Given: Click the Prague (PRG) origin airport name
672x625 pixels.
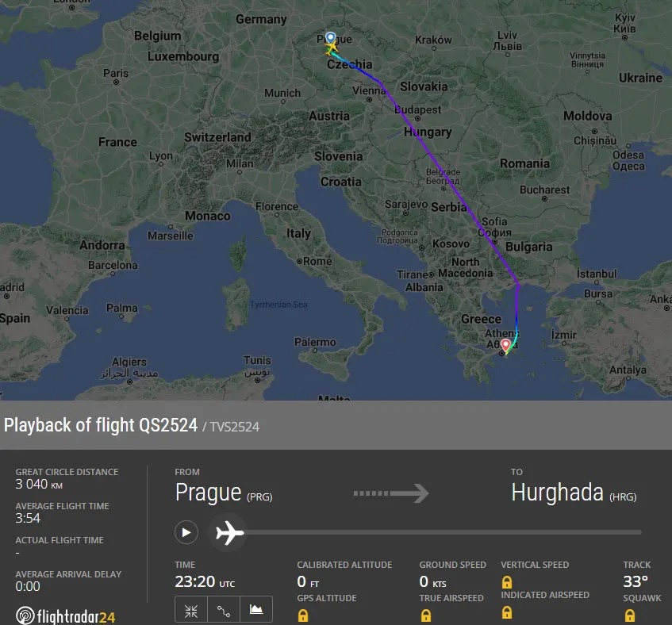Looking at the screenshot, I should 224,493.
